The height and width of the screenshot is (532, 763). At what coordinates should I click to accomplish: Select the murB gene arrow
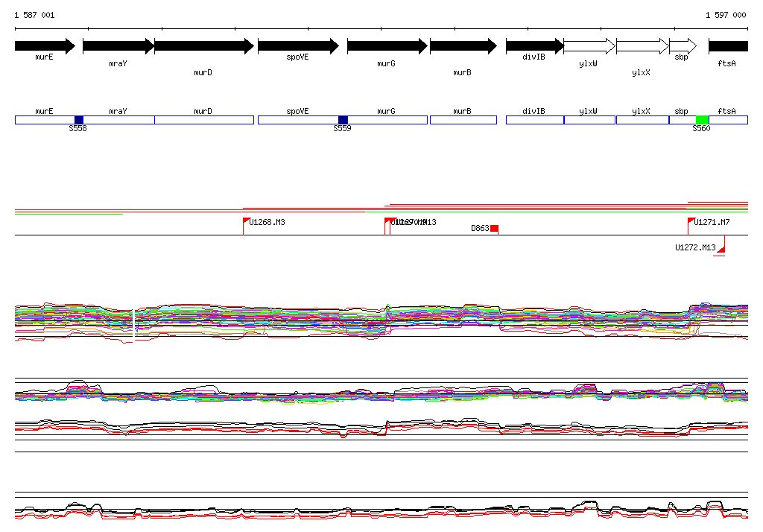click(x=463, y=46)
